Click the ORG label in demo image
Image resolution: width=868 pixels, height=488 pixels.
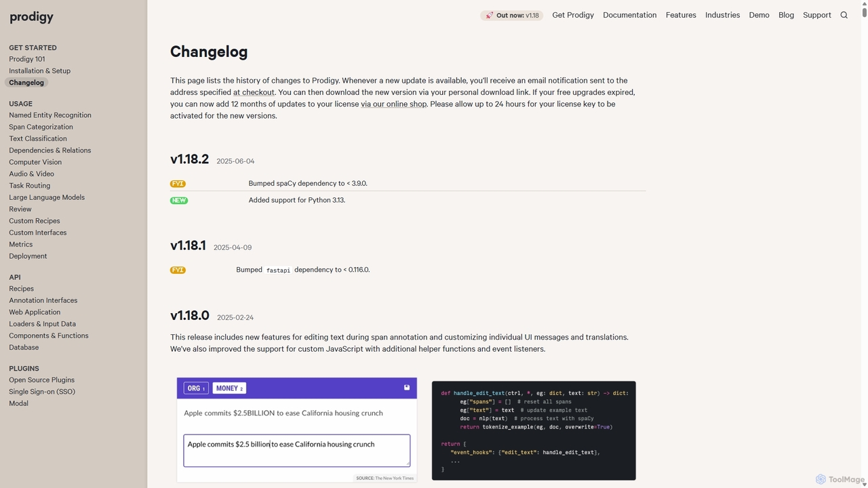click(x=196, y=388)
